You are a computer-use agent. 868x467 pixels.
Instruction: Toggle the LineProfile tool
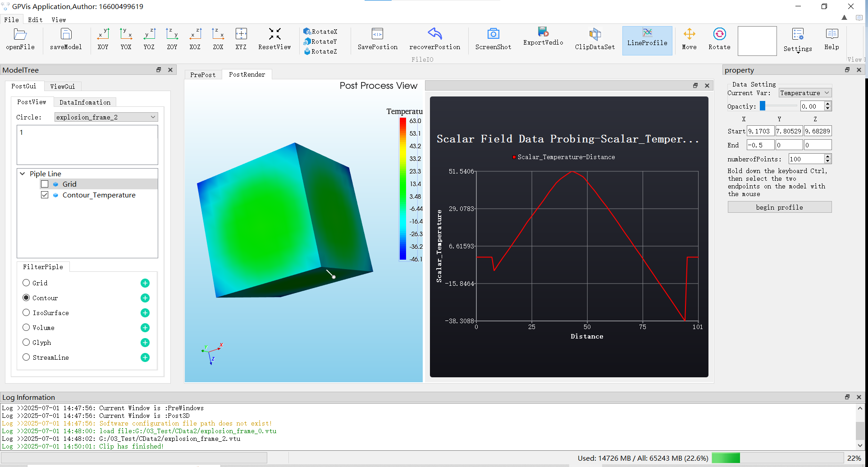pos(647,41)
